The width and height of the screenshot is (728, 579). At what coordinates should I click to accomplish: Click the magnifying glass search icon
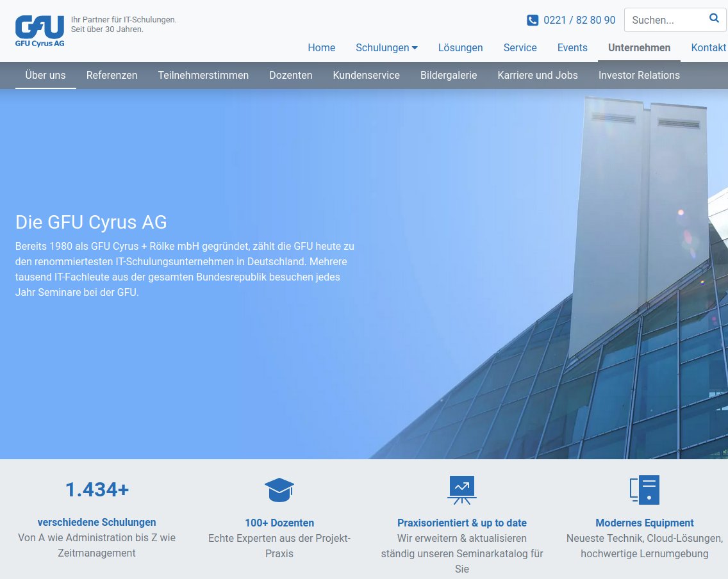pyautogui.click(x=714, y=19)
